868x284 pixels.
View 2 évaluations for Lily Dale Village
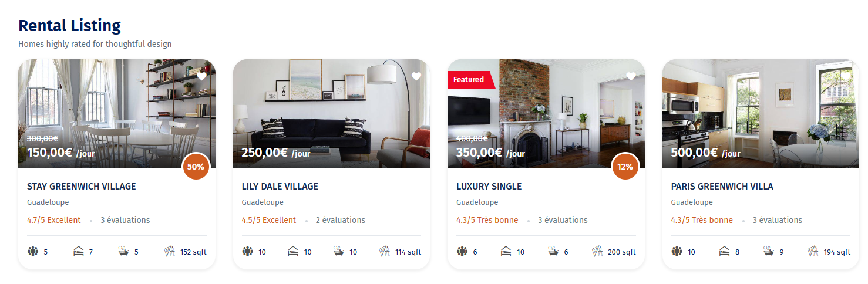click(340, 220)
